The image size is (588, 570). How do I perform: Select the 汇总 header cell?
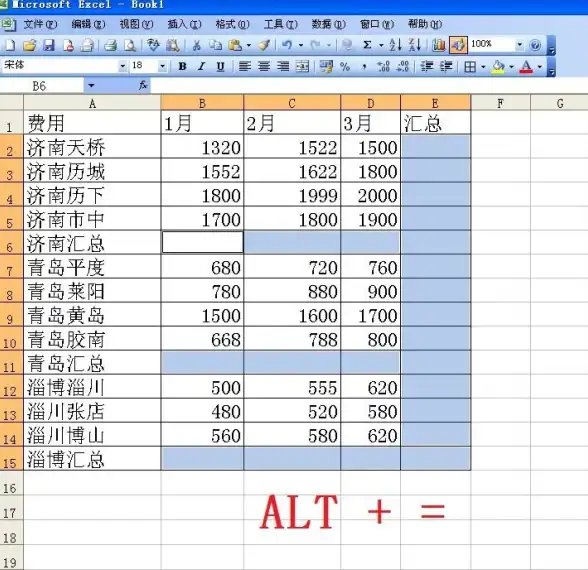(x=435, y=123)
